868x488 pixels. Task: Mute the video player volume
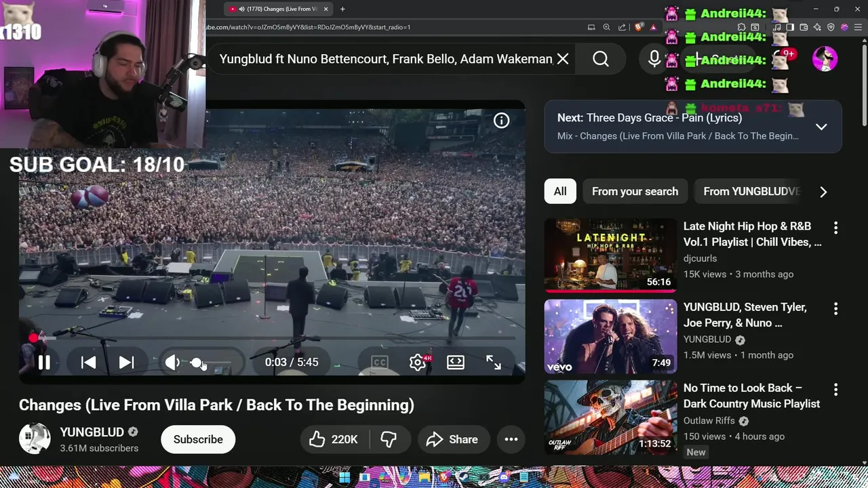pos(172,363)
